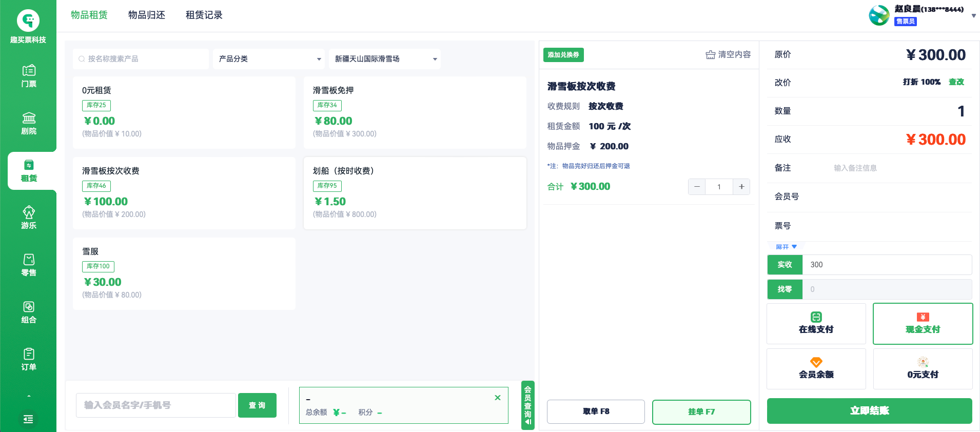Click the 立即结账 checkout button
The image size is (980, 432).
(x=869, y=410)
